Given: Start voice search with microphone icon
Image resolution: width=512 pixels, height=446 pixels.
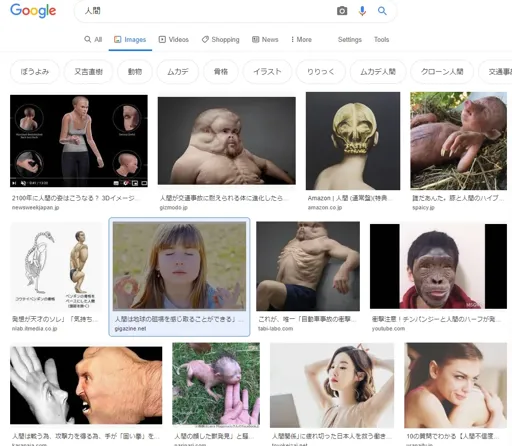Looking at the screenshot, I should pyautogui.click(x=362, y=11).
